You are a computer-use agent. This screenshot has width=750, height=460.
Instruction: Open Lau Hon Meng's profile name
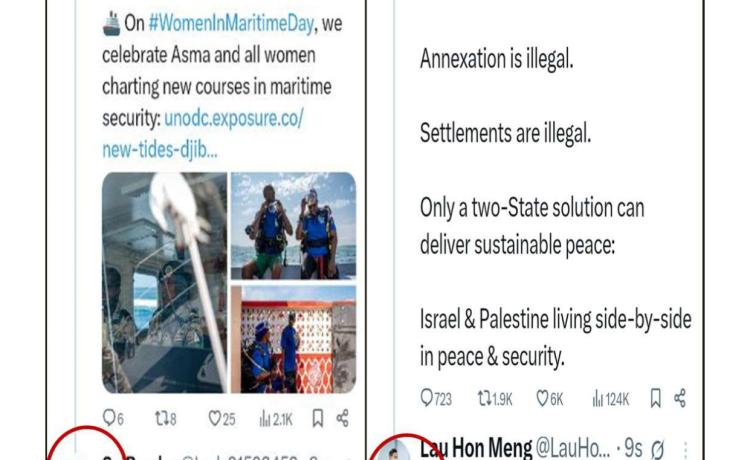click(476, 449)
